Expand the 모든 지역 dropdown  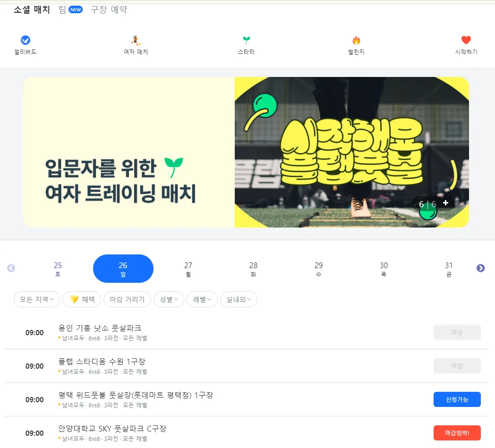point(37,299)
